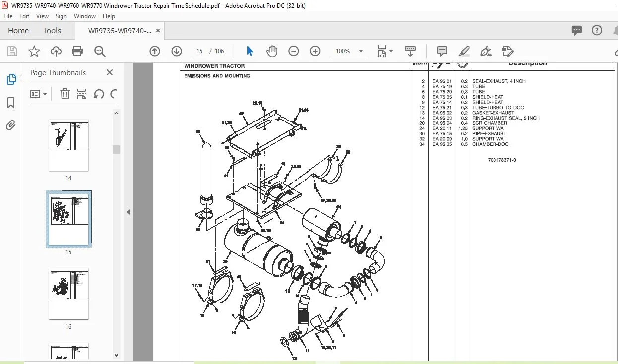Image resolution: width=618 pixels, height=364 pixels.
Task: Click the CHAMBER-DOC description text
Action: [x=490, y=144]
